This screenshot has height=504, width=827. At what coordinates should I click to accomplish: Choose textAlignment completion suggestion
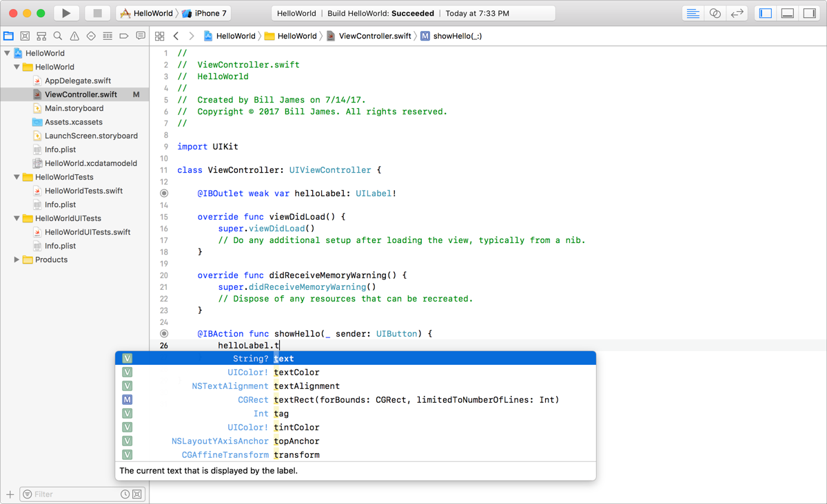(307, 386)
